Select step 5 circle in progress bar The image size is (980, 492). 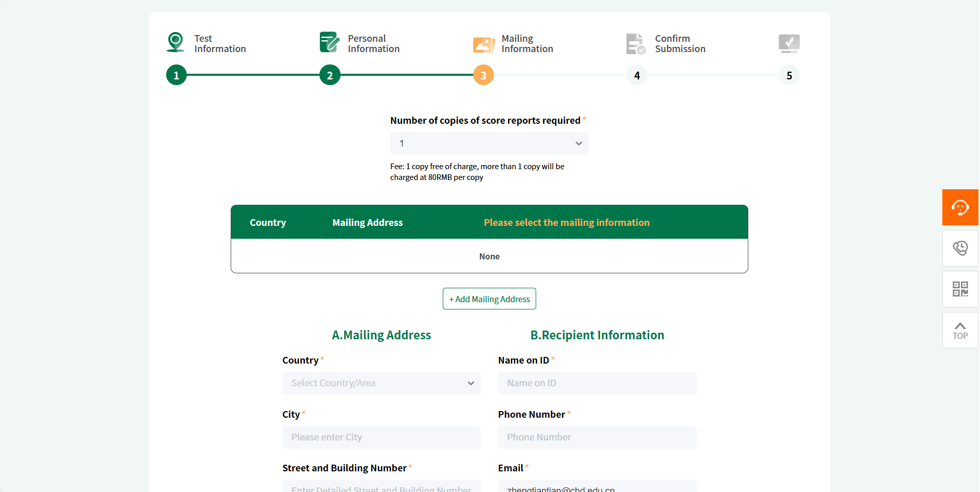(789, 75)
